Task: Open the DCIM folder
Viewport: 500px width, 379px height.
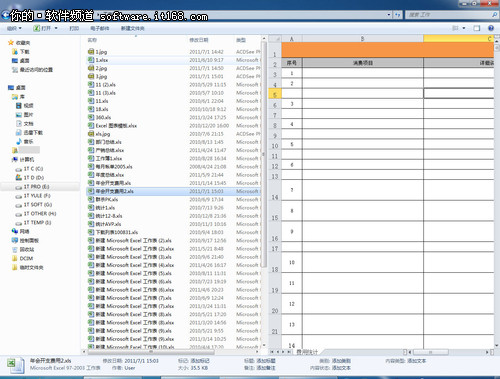Action: pos(22,258)
